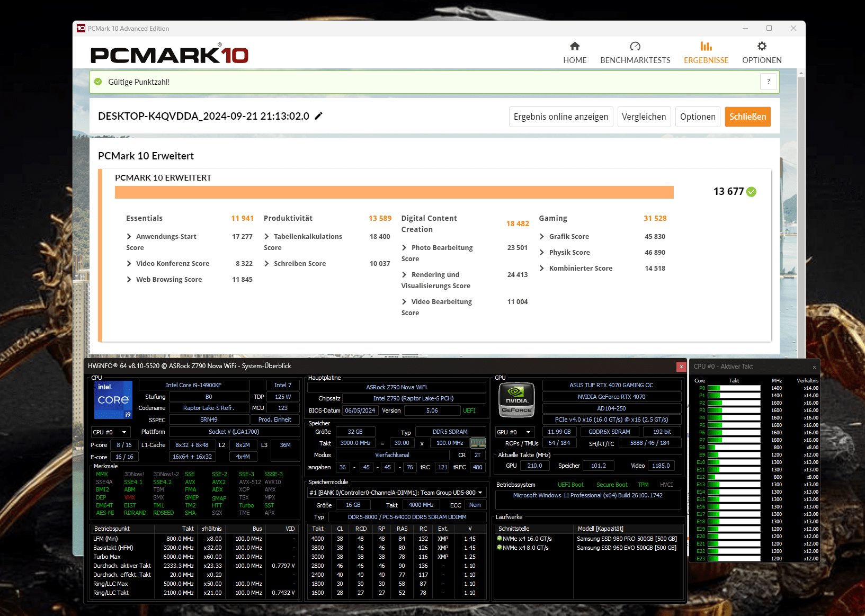Click the result name DESKTOP-K4QVDDA_2024-09-21 text

[x=203, y=116]
